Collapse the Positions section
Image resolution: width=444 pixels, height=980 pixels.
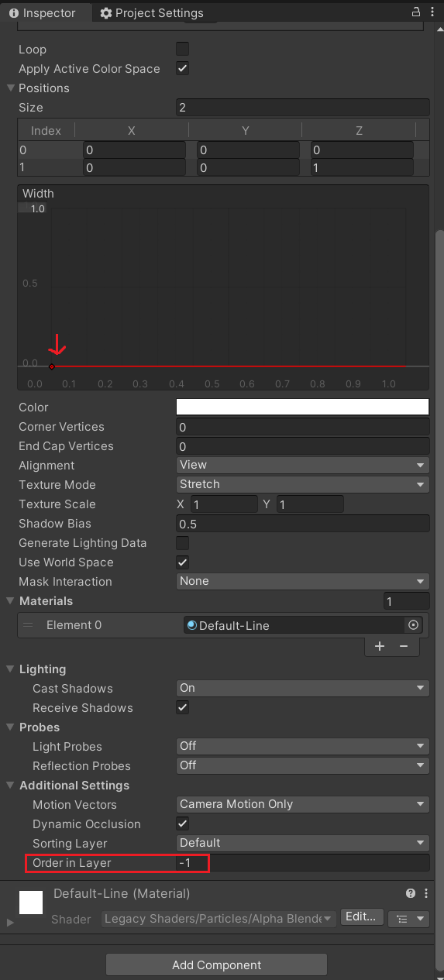[11, 88]
